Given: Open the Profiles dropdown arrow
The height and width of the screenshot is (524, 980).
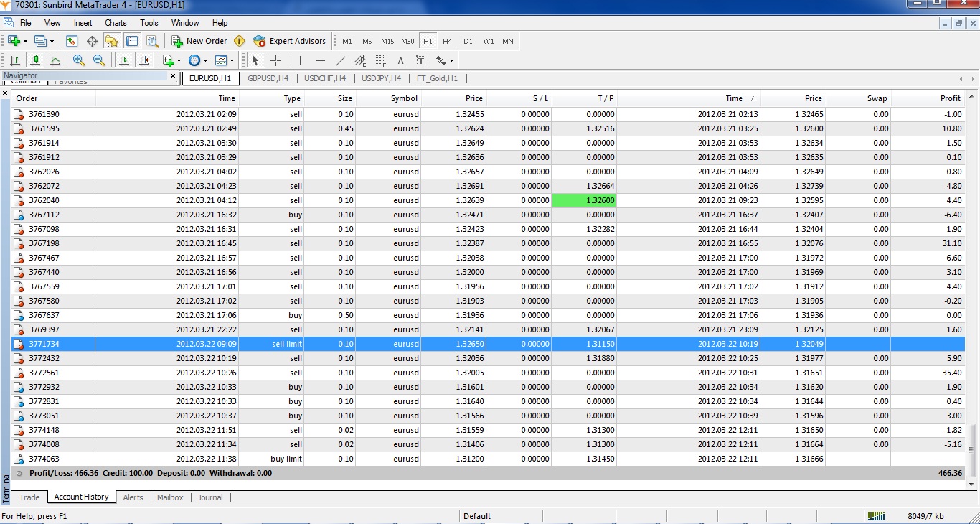Looking at the screenshot, I should 52,41.
